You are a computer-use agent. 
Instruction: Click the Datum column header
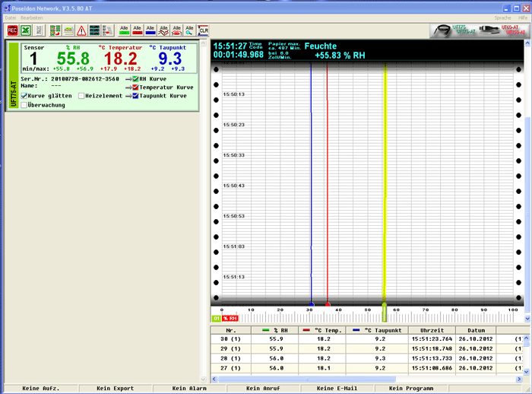[x=476, y=330]
